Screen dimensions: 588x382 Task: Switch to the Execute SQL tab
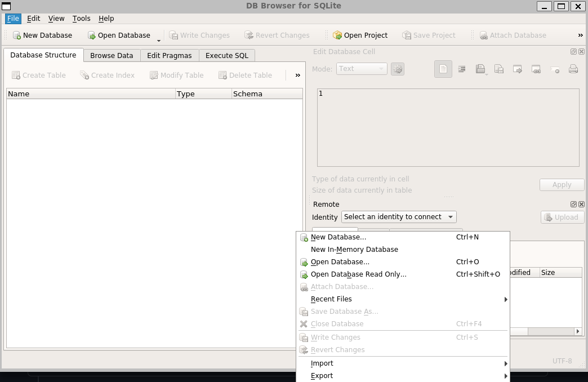tap(226, 55)
